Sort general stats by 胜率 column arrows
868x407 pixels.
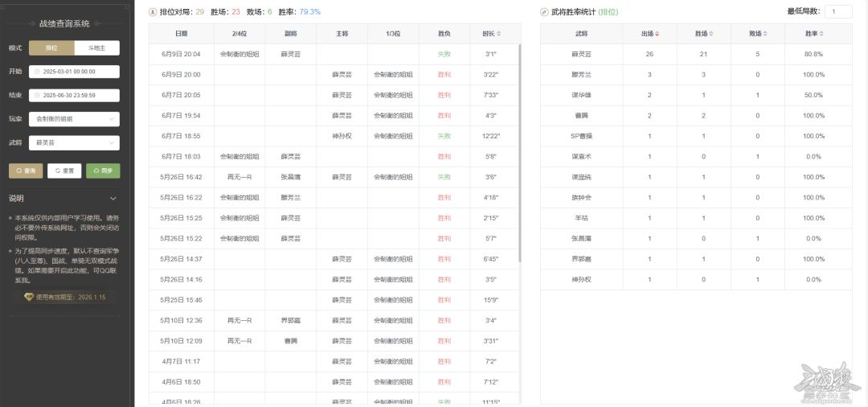(x=821, y=34)
